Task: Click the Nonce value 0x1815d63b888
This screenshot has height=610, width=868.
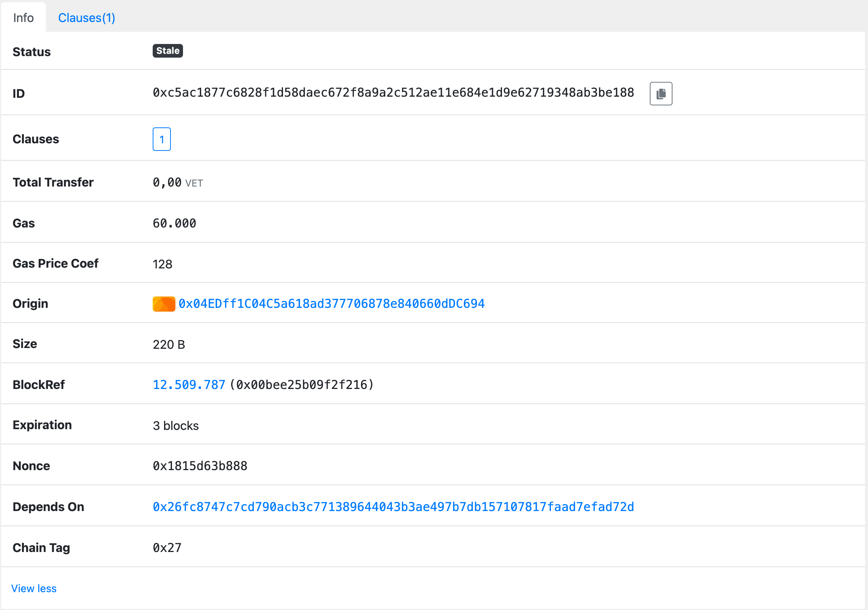Action: (200, 466)
